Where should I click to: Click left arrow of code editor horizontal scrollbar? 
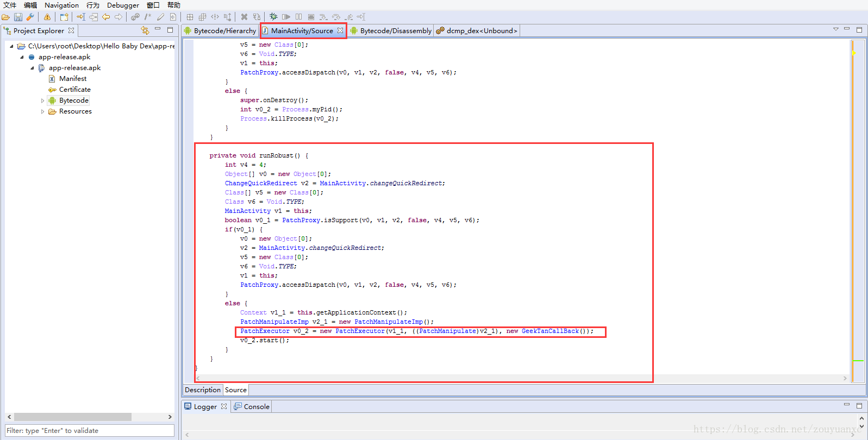click(198, 378)
